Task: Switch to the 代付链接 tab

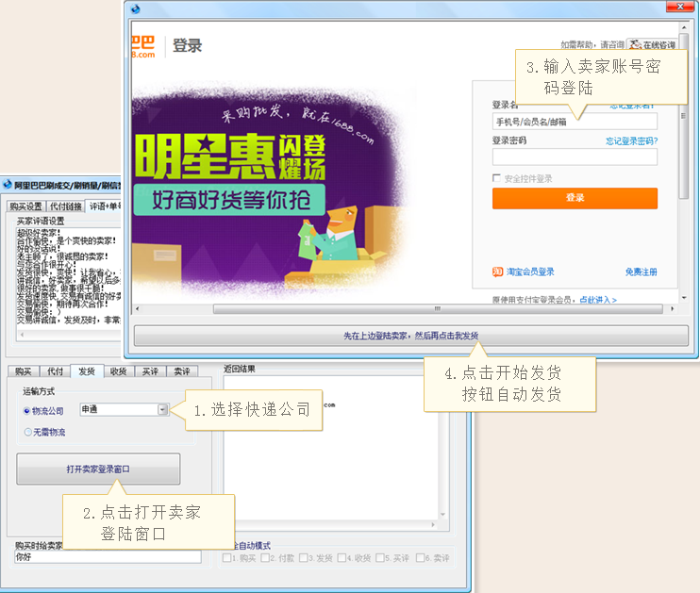Action: (66, 206)
